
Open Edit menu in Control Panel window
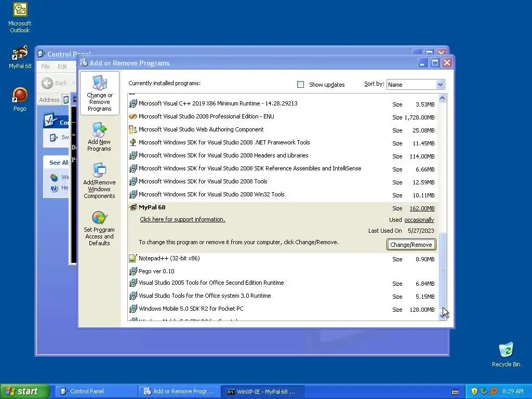click(x=62, y=66)
